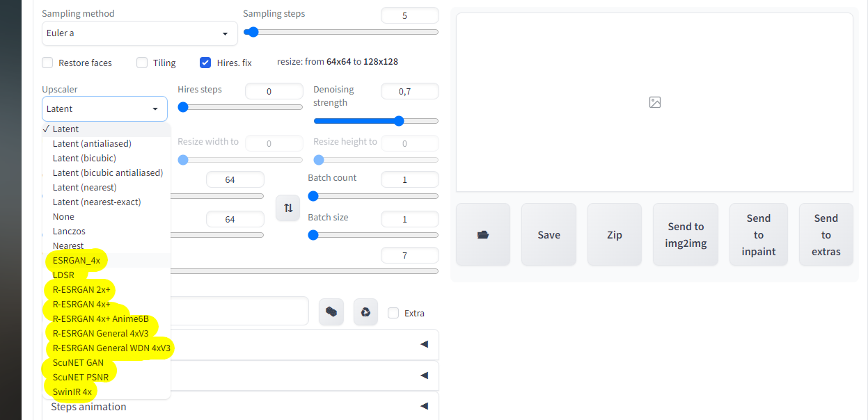Uncheck the Hires. fix option
Image resolution: width=868 pixels, height=420 pixels.
[x=205, y=63]
